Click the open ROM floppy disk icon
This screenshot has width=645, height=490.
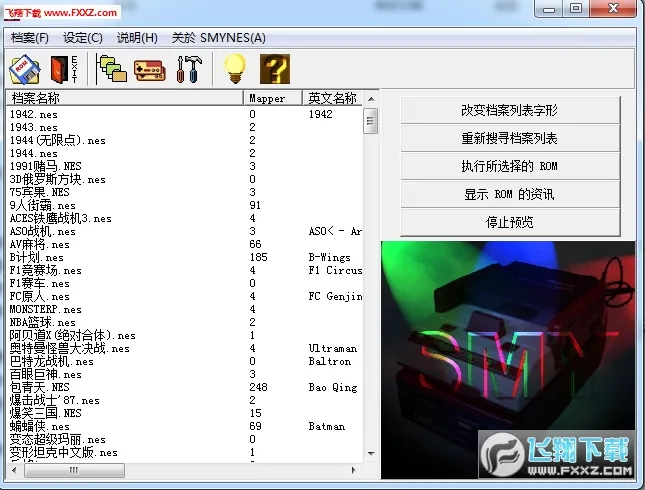tap(24, 68)
